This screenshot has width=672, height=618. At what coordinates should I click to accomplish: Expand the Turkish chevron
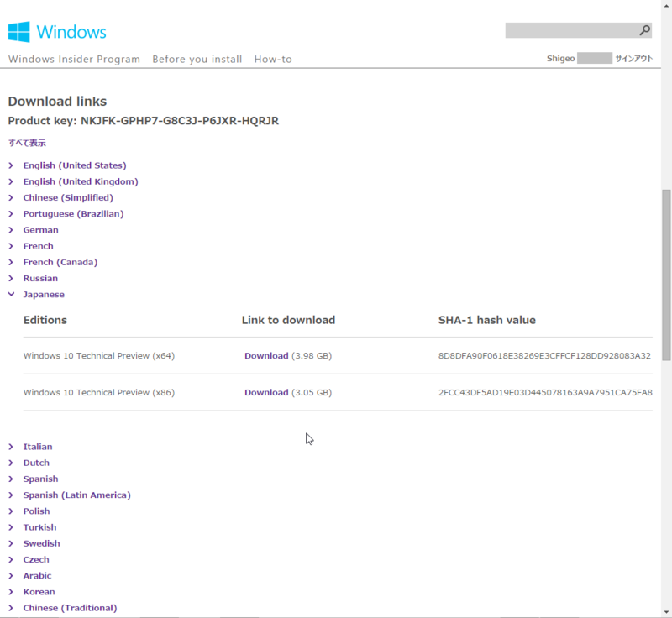(11, 527)
